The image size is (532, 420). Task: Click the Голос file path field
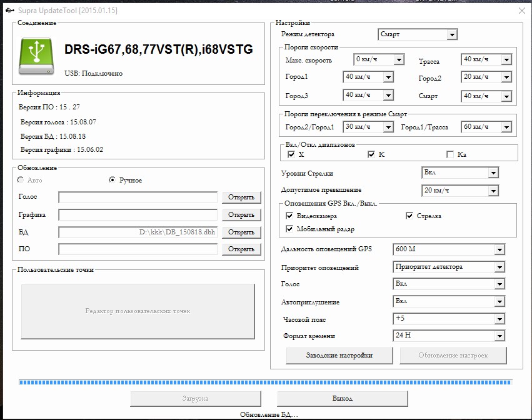138,197
